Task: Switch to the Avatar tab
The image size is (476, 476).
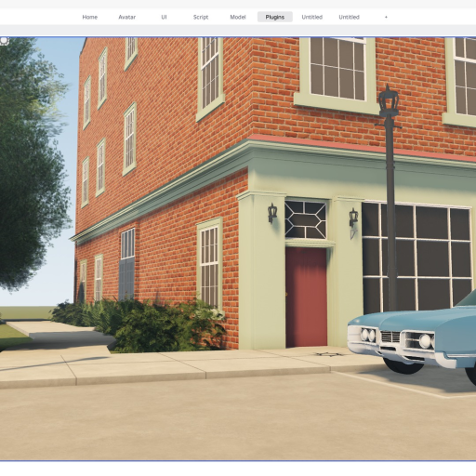Action: [x=126, y=17]
